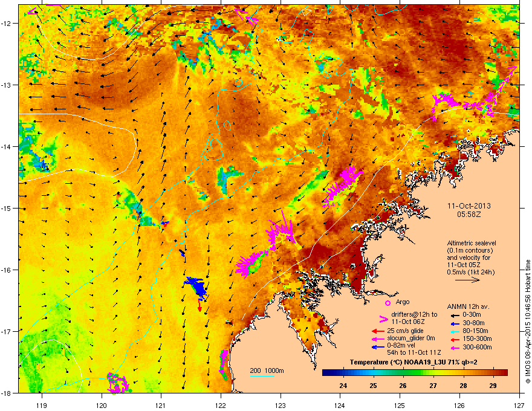532x411 pixels.
Task: Click the longitude axis label '125'
Action: 400,404
